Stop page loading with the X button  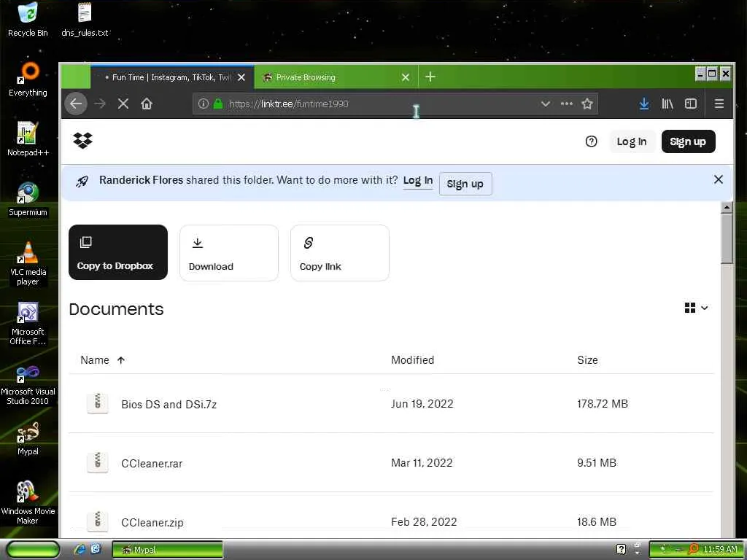[123, 104]
